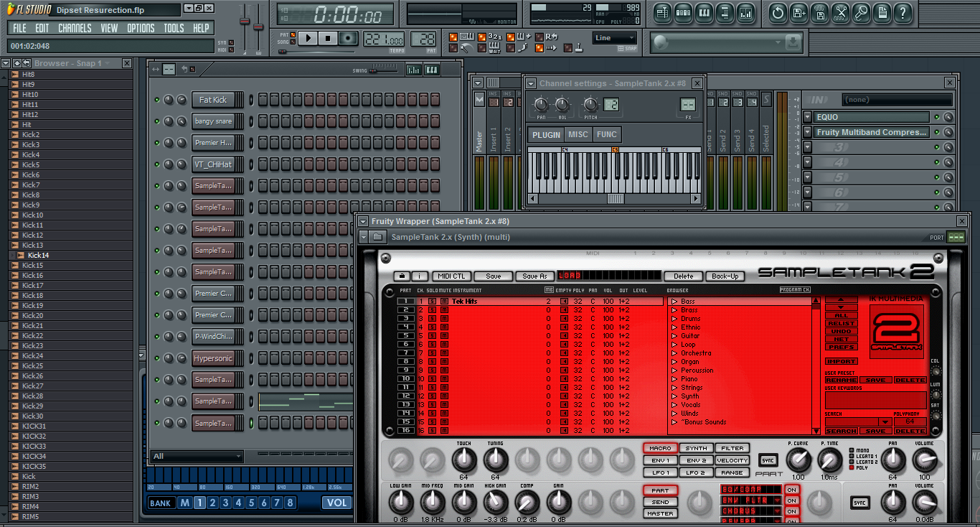Image resolution: width=980 pixels, height=527 pixels.
Task: Open the playlist window from the toolbar
Action: tap(662, 12)
